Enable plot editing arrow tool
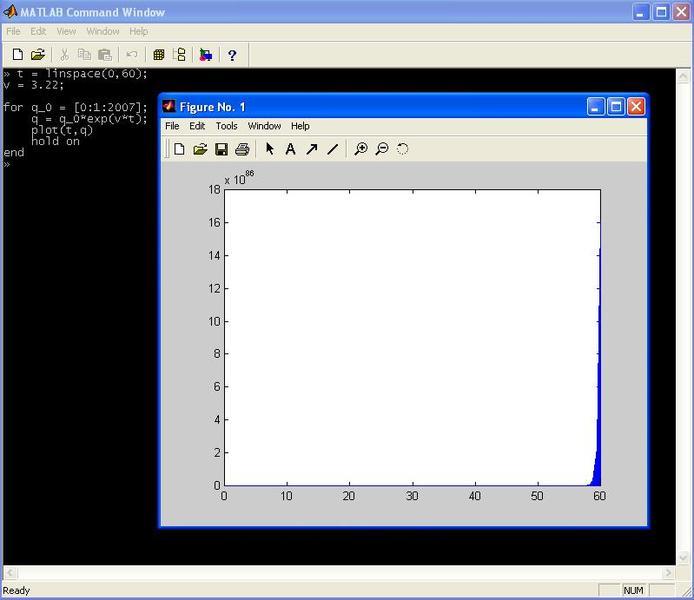 [269, 149]
